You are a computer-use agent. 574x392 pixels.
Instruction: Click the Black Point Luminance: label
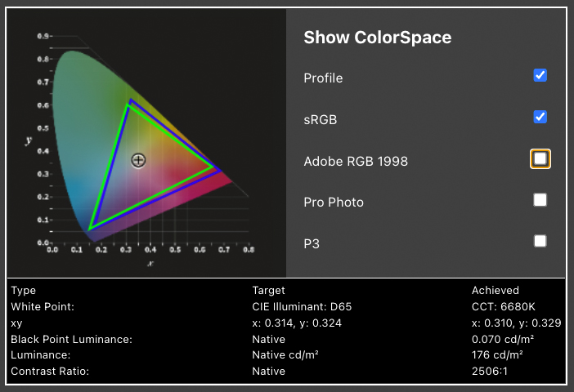[71, 340]
